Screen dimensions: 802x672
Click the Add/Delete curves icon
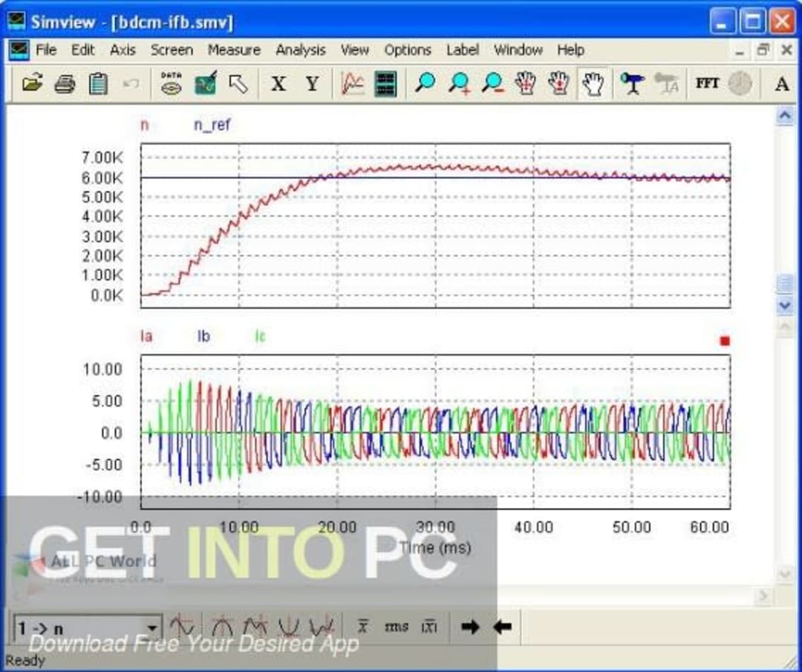pyautogui.click(x=206, y=83)
